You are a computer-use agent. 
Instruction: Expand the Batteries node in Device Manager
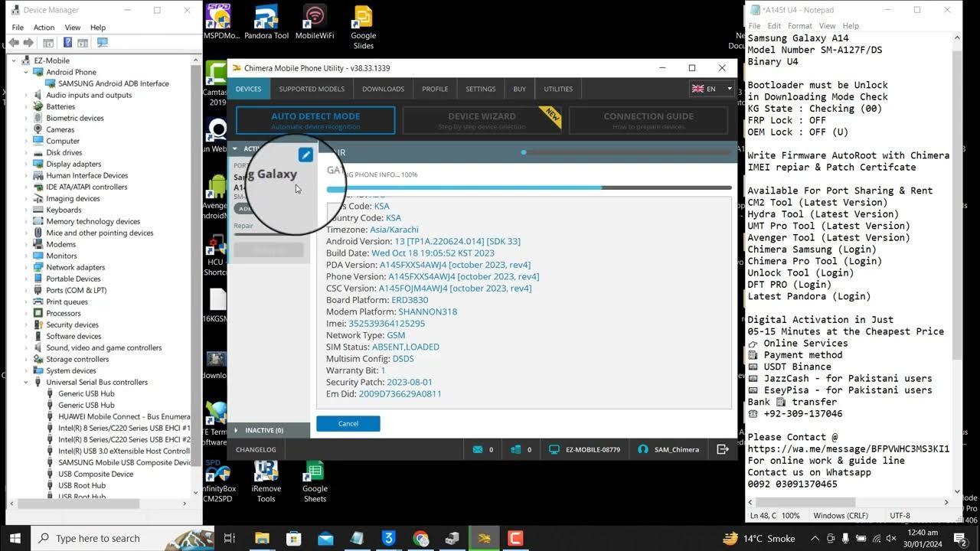[25, 106]
